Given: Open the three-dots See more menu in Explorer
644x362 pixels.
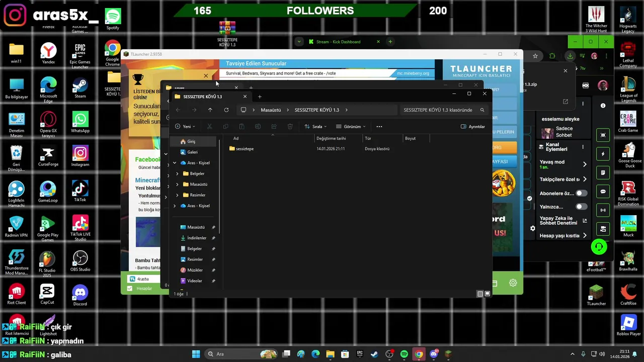Looking at the screenshot, I should [379, 127].
